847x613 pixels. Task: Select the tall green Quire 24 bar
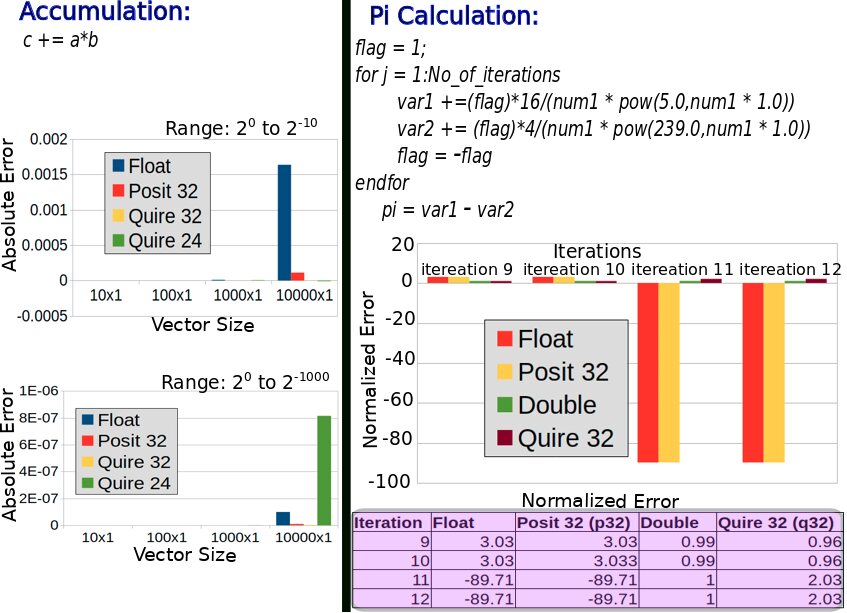click(x=324, y=470)
